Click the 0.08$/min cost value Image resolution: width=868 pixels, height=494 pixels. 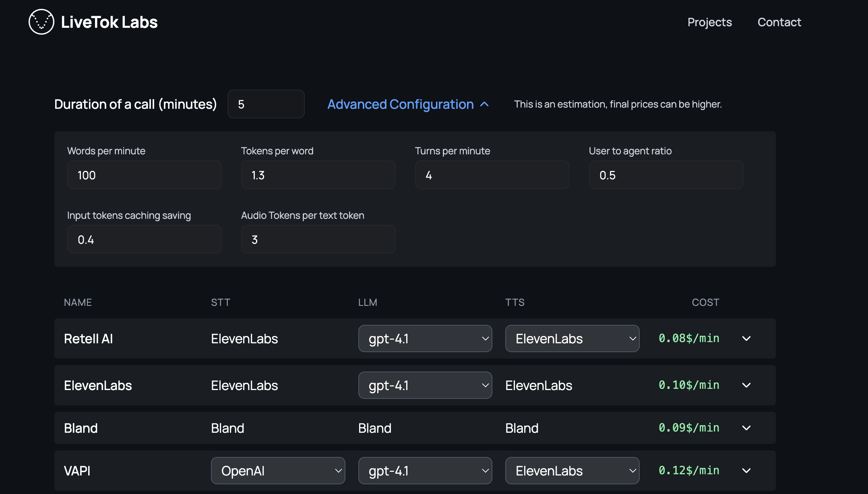coord(689,338)
